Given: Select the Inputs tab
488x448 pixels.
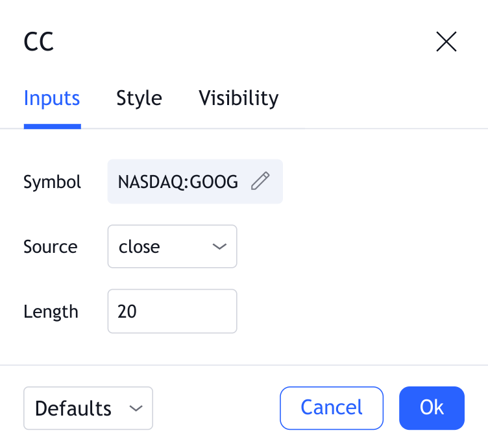Looking at the screenshot, I should coord(52,99).
